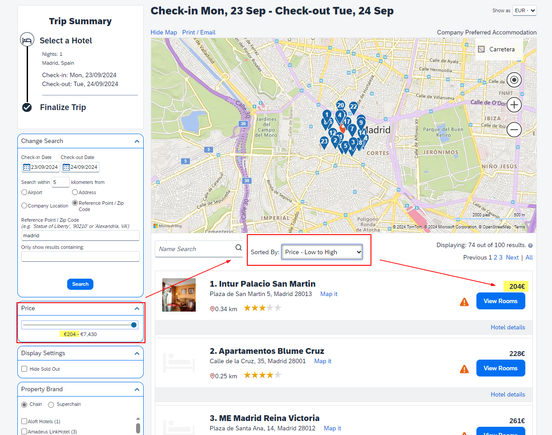Open Hotel details for Intur Palacio San Martin

point(508,327)
